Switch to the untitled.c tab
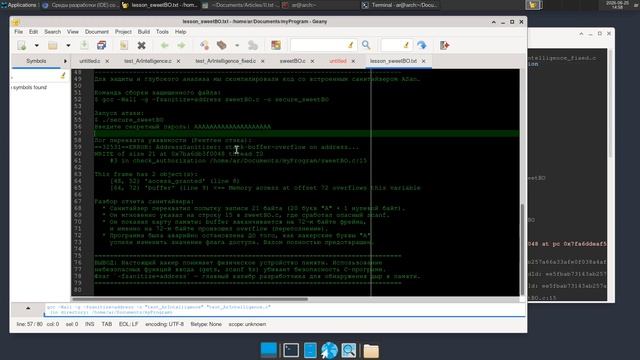640x360 pixels. tap(90, 61)
